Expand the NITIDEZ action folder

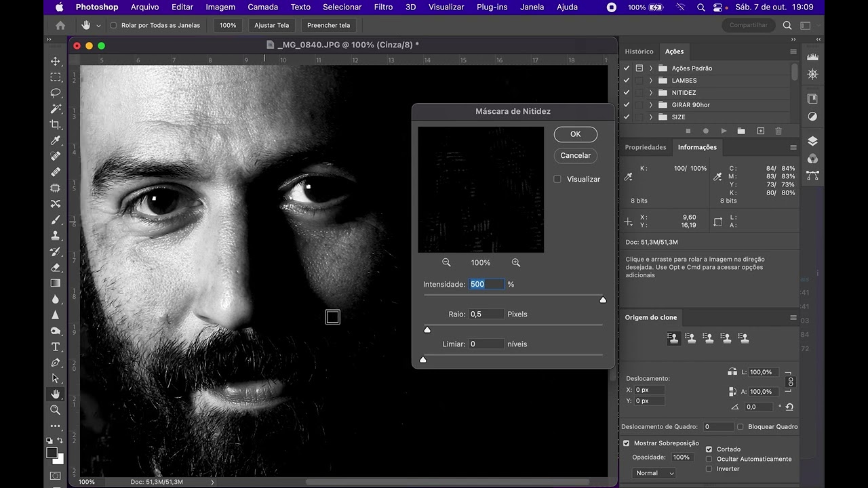(x=650, y=93)
